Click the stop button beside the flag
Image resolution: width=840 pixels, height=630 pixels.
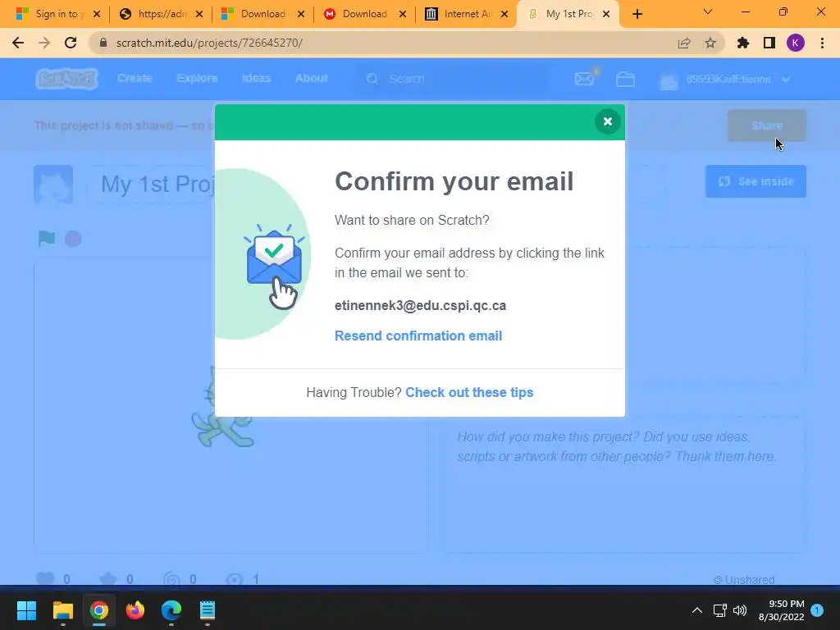click(73, 239)
